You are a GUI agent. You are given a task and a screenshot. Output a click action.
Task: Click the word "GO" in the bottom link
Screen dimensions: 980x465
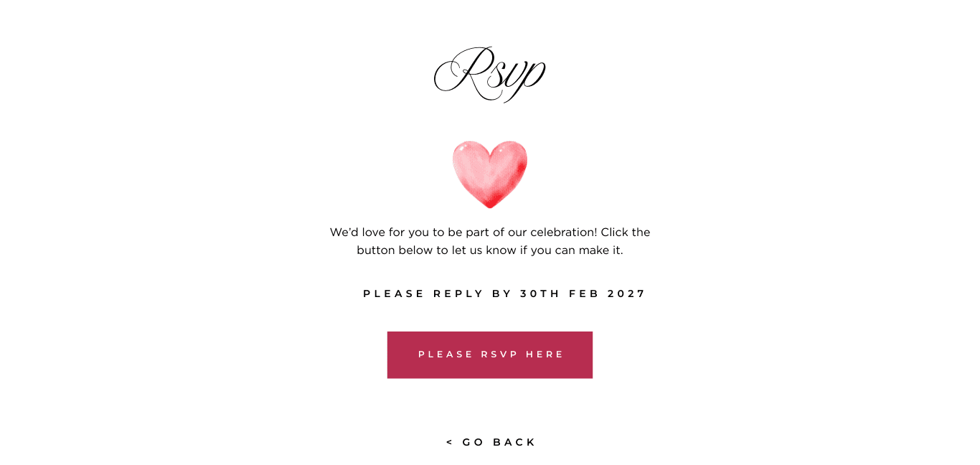coord(473,442)
